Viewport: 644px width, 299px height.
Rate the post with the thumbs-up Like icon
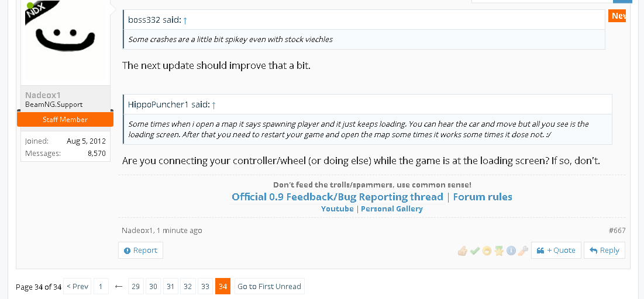tap(463, 251)
